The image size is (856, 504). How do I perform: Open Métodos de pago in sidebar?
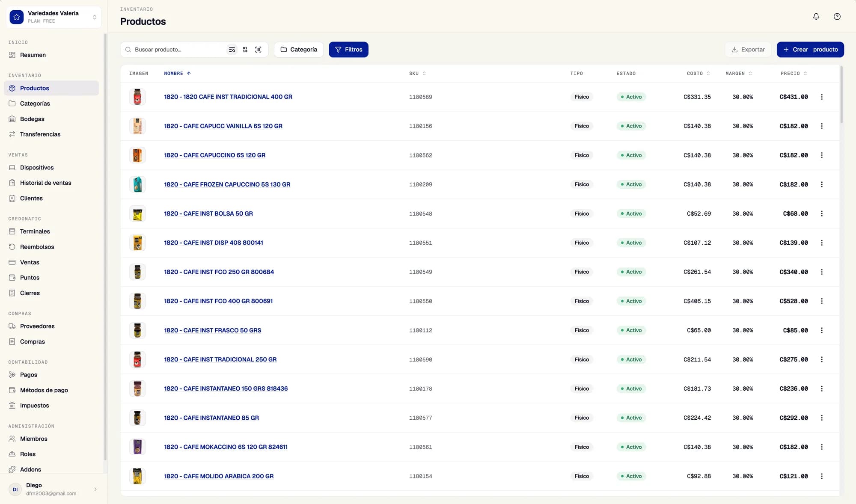click(51, 390)
